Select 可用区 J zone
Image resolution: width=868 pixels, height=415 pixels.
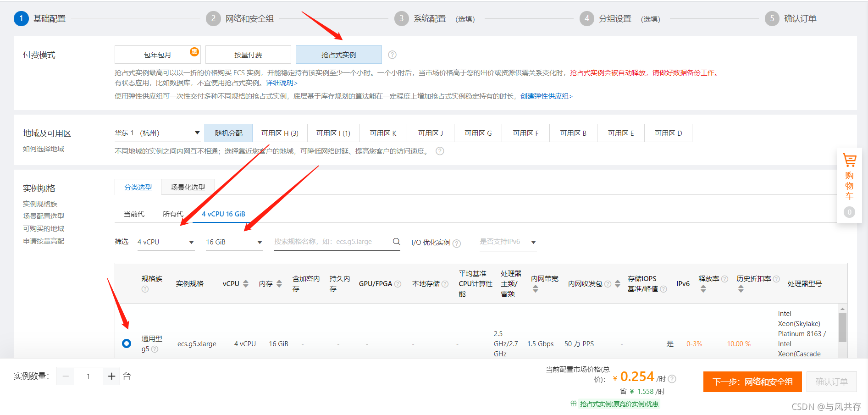click(x=431, y=133)
